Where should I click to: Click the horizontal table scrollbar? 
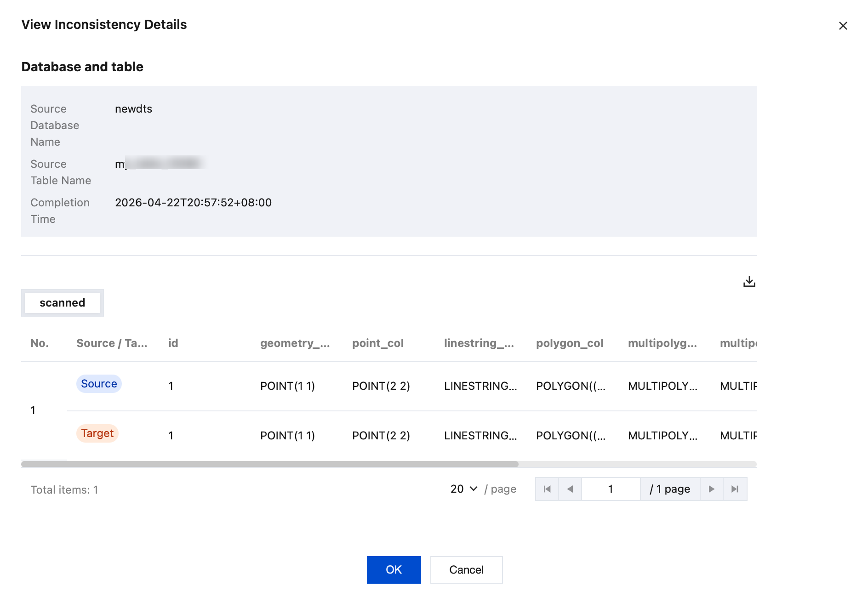270,464
